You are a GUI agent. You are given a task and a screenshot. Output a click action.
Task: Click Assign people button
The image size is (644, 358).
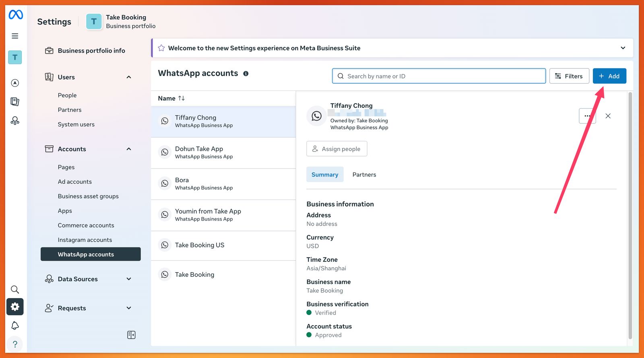[x=337, y=149]
